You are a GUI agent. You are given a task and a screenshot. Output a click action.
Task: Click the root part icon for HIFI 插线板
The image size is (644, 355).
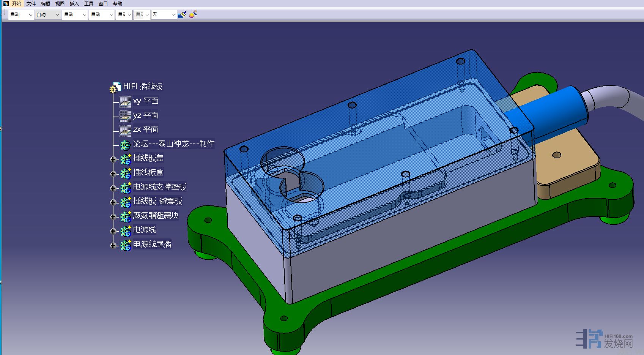coord(115,87)
